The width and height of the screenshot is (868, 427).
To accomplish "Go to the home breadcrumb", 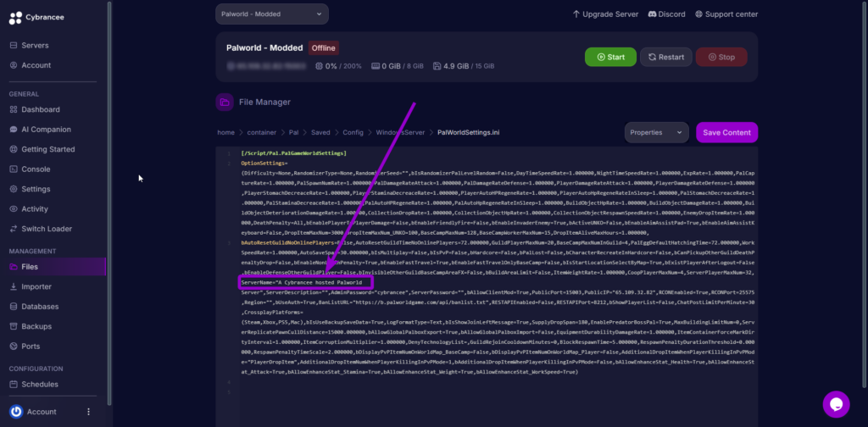I will point(225,133).
